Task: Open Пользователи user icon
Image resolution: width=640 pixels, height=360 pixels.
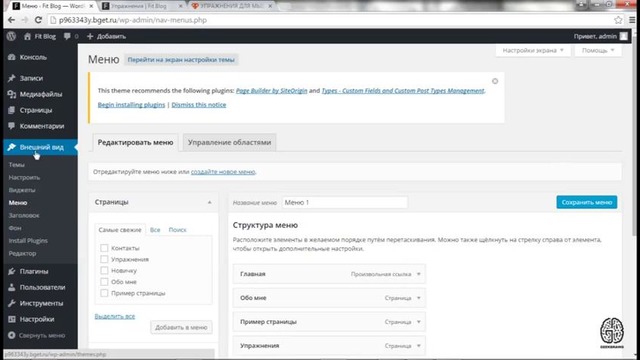Action: tap(11, 287)
